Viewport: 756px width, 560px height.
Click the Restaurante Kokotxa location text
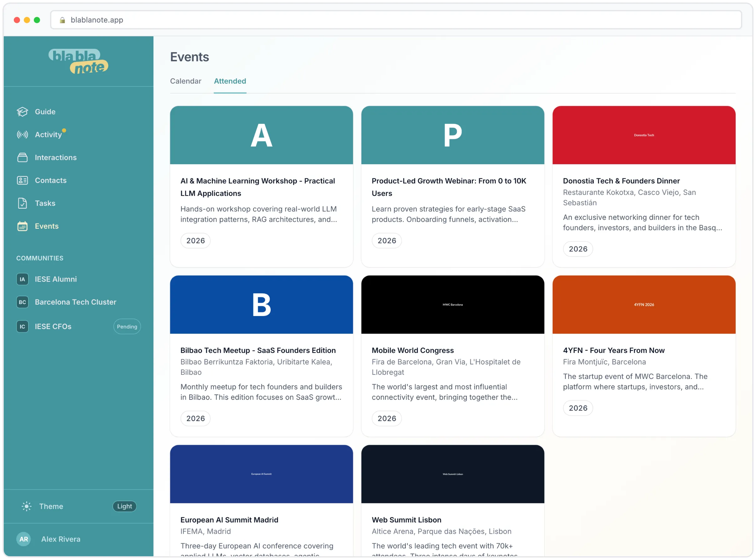630,198
